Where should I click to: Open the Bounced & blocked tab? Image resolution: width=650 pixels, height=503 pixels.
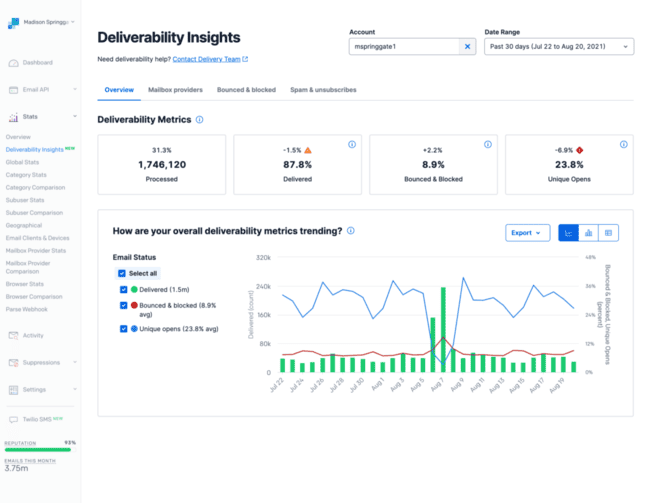[x=246, y=90]
